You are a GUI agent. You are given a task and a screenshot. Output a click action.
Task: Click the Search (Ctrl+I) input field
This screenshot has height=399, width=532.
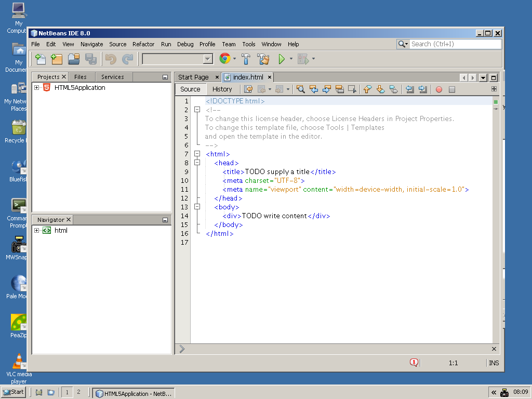455,44
